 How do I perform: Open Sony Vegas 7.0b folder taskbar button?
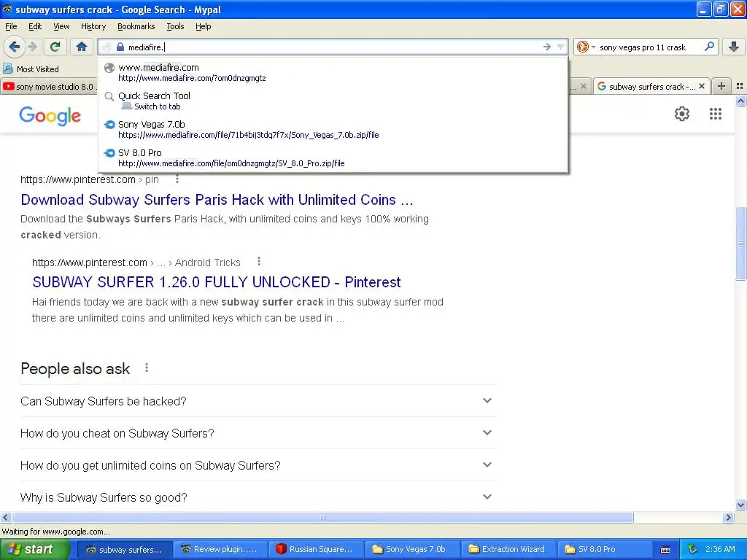[412, 549]
